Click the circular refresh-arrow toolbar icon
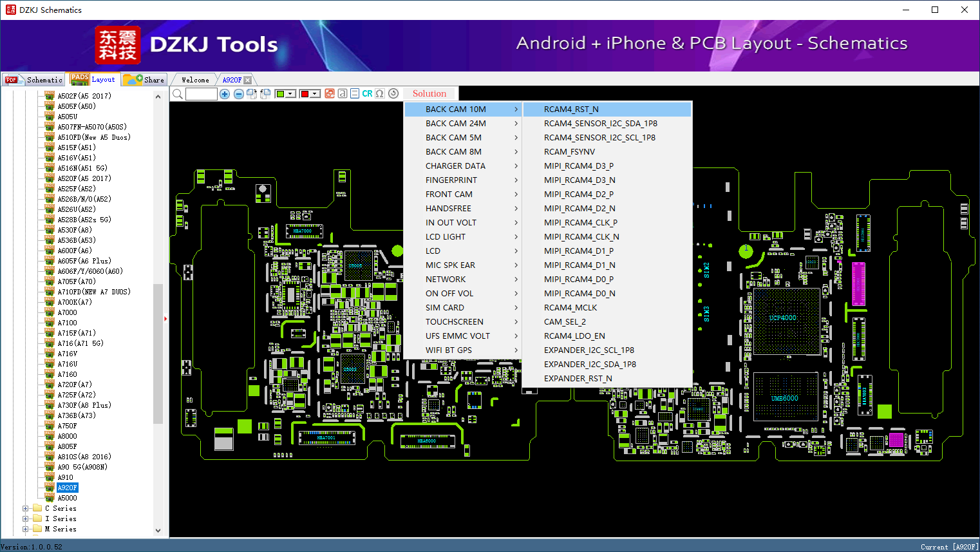Screen dimensions: 980x552 pos(393,93)
